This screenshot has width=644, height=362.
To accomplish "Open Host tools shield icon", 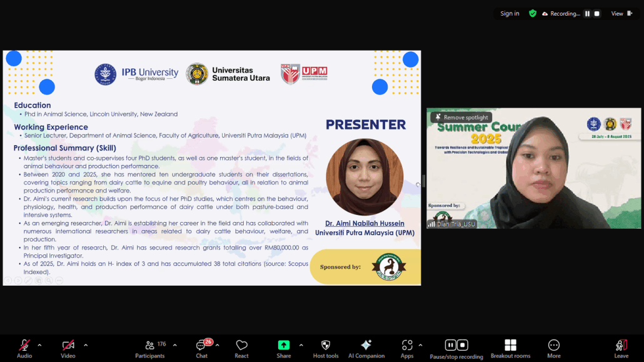I will (x=325, y=346).
